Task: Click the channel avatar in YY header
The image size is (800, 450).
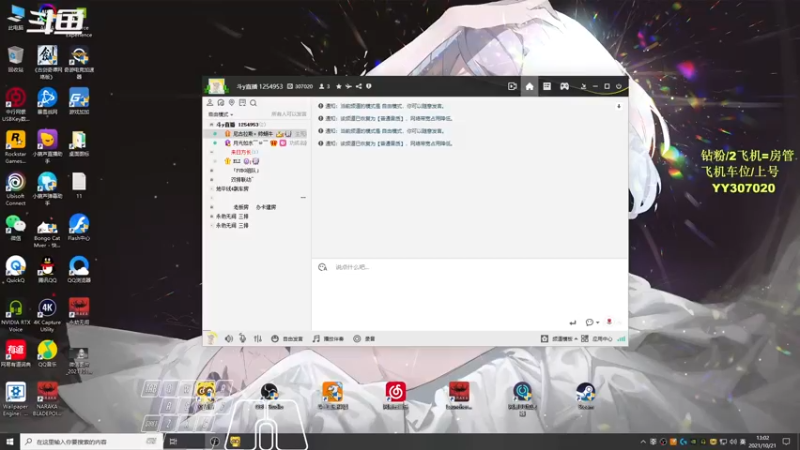Action: click(x=217, y=86)
